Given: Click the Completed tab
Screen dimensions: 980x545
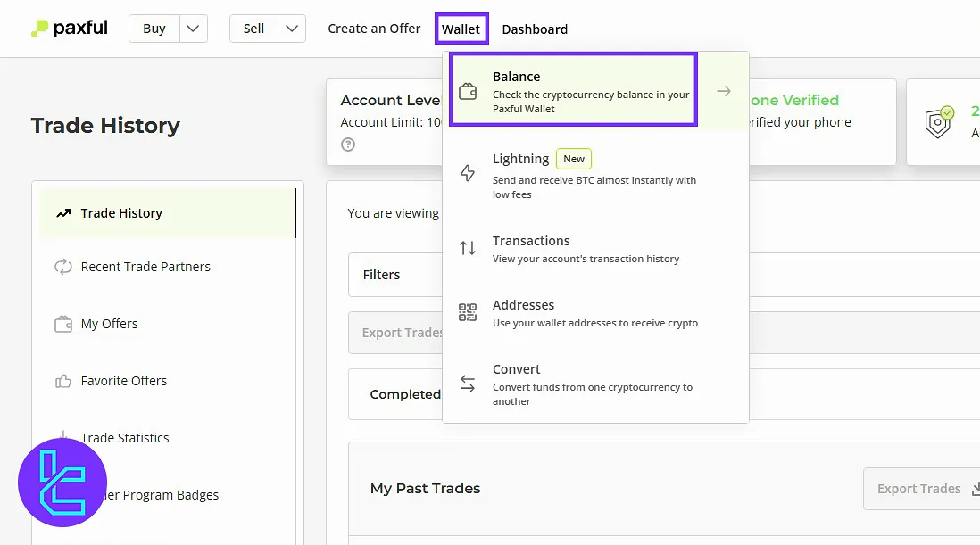Looking at the screenshot, I should (x=405, y=394).
